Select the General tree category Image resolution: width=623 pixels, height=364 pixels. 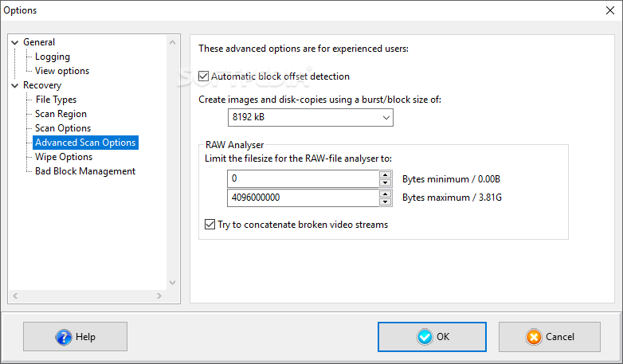point(39,42)
